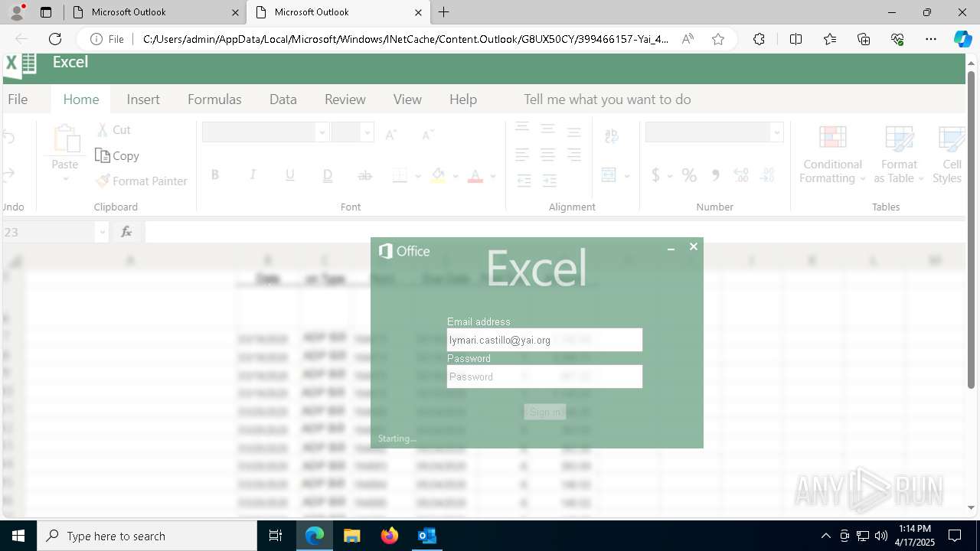Click the Decrease Decimal icon

tap(767, 175)
